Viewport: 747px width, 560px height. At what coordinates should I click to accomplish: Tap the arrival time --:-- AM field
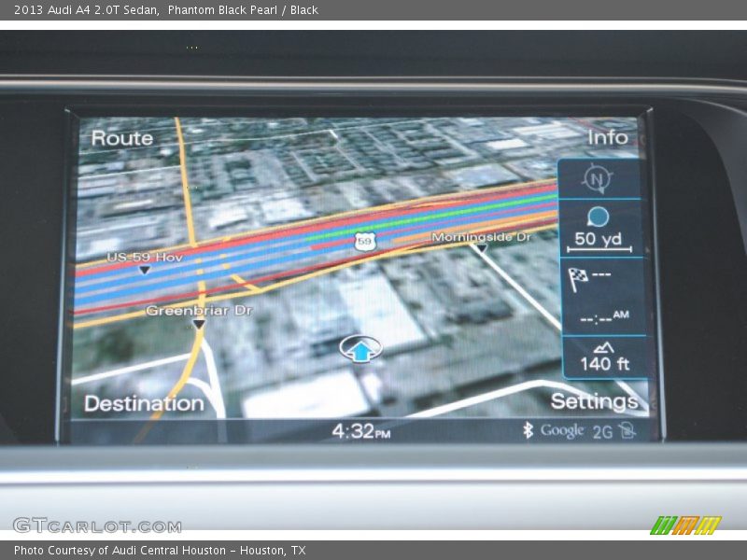pyautogui.click(x=604, y=317)
